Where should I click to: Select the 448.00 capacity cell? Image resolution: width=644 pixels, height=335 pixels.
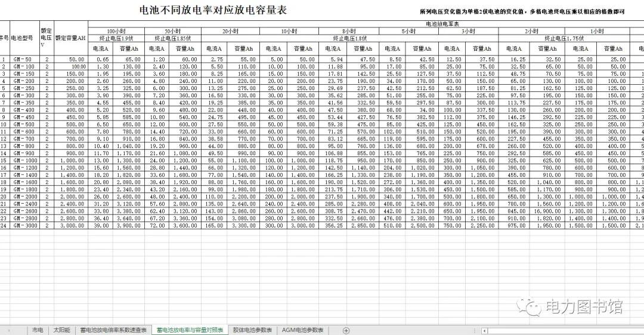click(x=243, y=110)
